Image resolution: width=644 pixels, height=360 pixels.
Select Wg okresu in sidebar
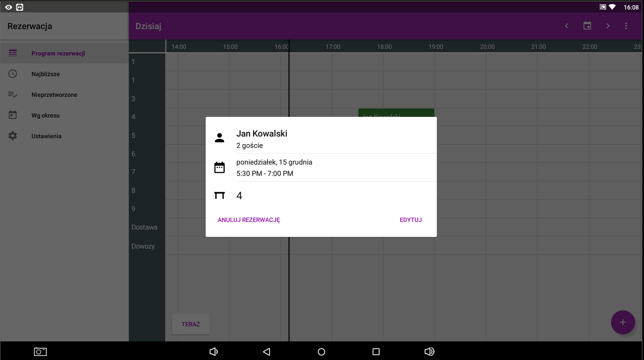pos(46,115)
